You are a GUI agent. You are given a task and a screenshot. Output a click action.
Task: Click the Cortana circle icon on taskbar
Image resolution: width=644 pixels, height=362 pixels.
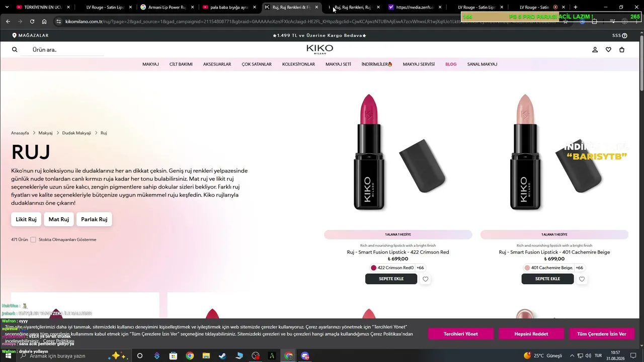pos(140,356)
